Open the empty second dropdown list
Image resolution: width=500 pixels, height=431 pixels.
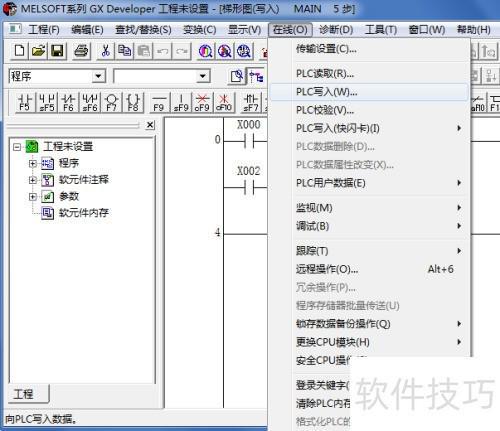tap(202, 76)
